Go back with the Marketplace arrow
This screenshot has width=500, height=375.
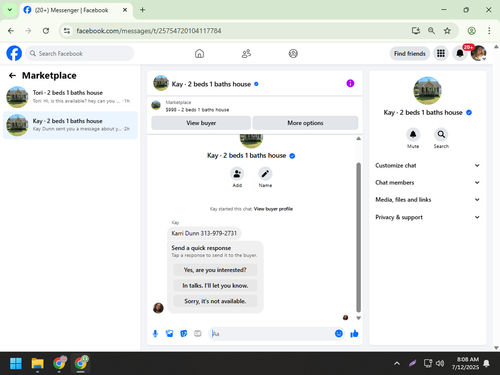point(12,76)
